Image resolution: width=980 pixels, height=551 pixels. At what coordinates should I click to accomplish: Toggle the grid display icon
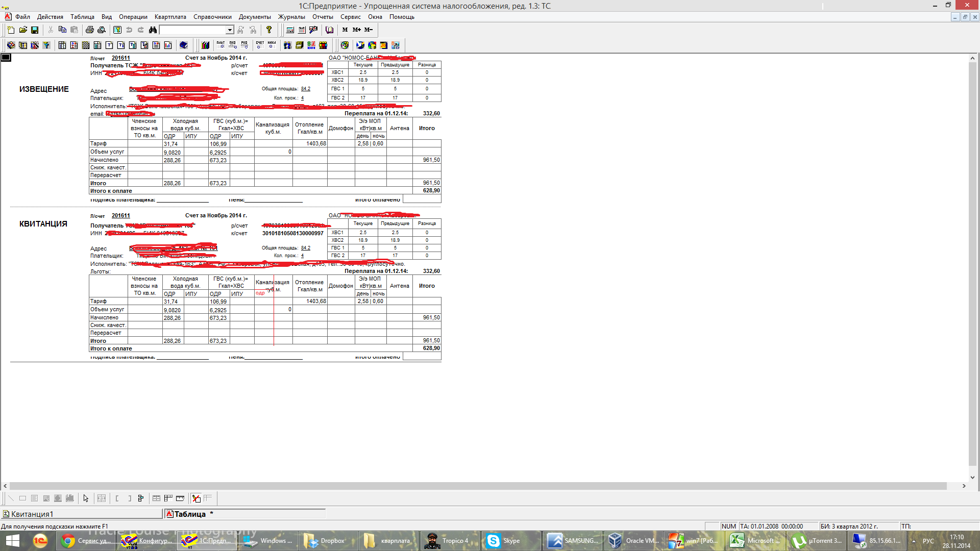[156, 498]
